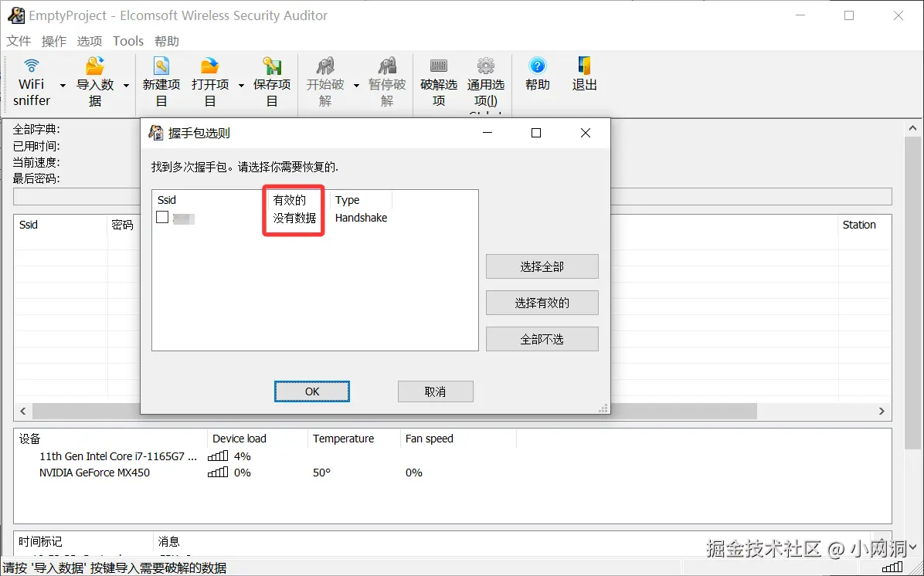Confirm the dialog with OK
924x576 pixels.
click(x=311, y=391)
